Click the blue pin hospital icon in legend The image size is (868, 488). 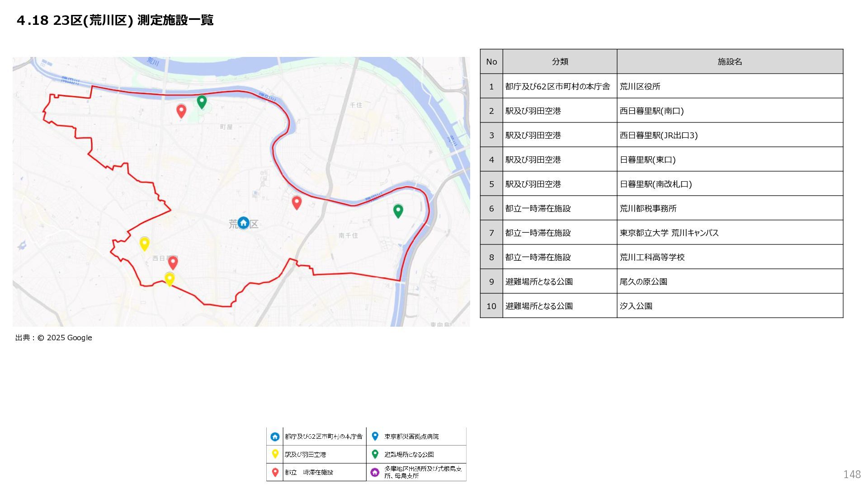click(x=375, y=436)
